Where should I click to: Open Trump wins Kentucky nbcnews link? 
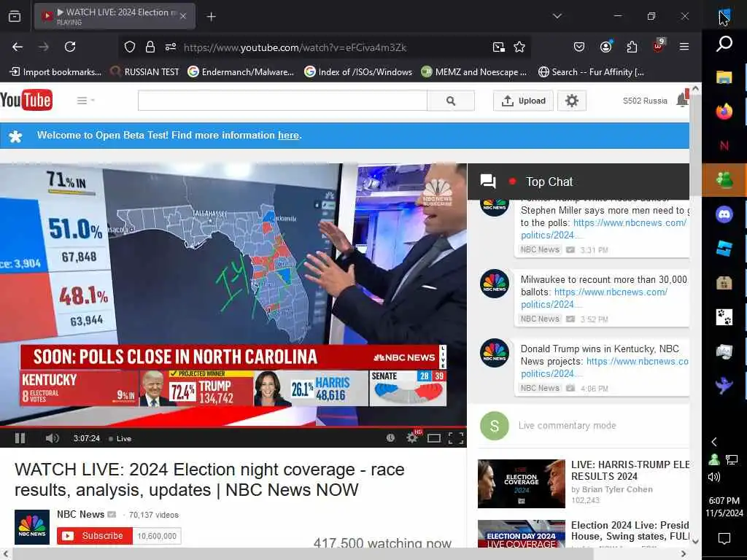coord(605,367)
